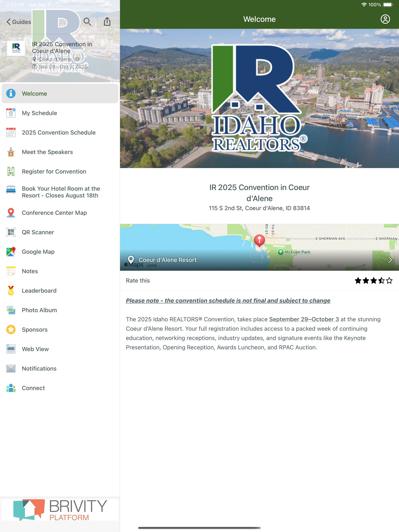Tap the Leaderboard medal icon
Image resolution: width=399 pixels, height=532 pixels.
point(11,291)
